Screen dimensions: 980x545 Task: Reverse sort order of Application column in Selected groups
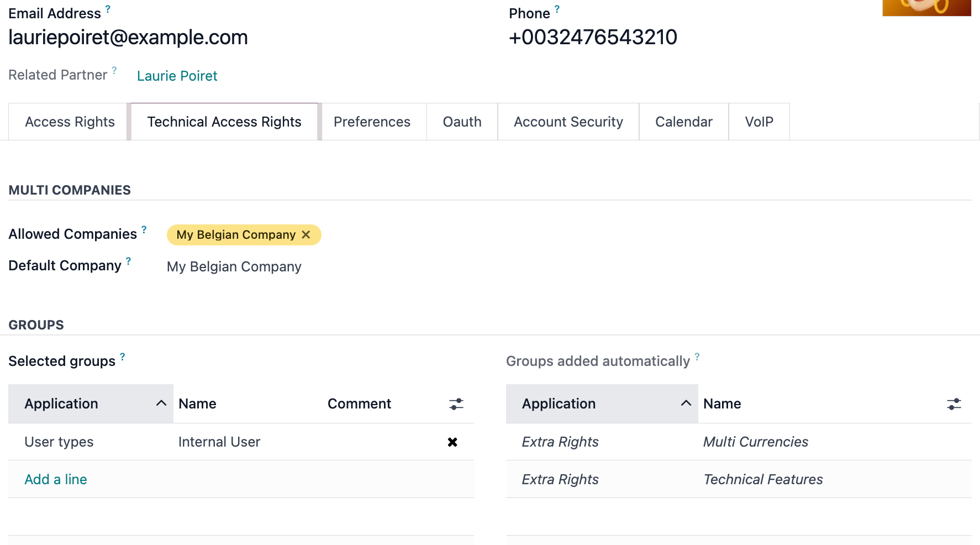click(x=161, y=403)
